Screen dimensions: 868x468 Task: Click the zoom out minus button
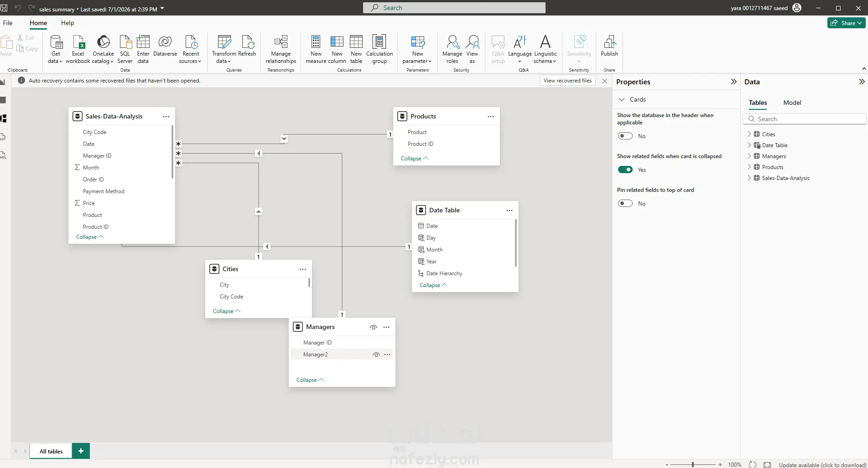(x=667, y=465)
